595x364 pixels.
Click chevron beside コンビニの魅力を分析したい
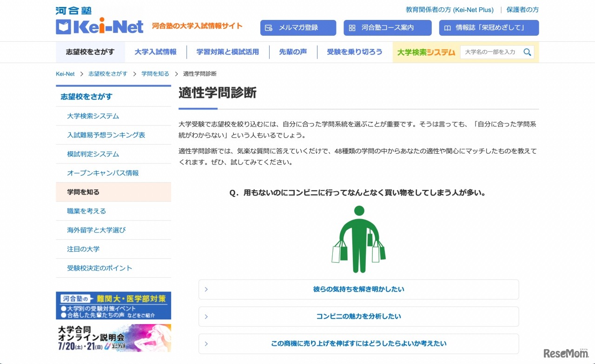(206, 317)
